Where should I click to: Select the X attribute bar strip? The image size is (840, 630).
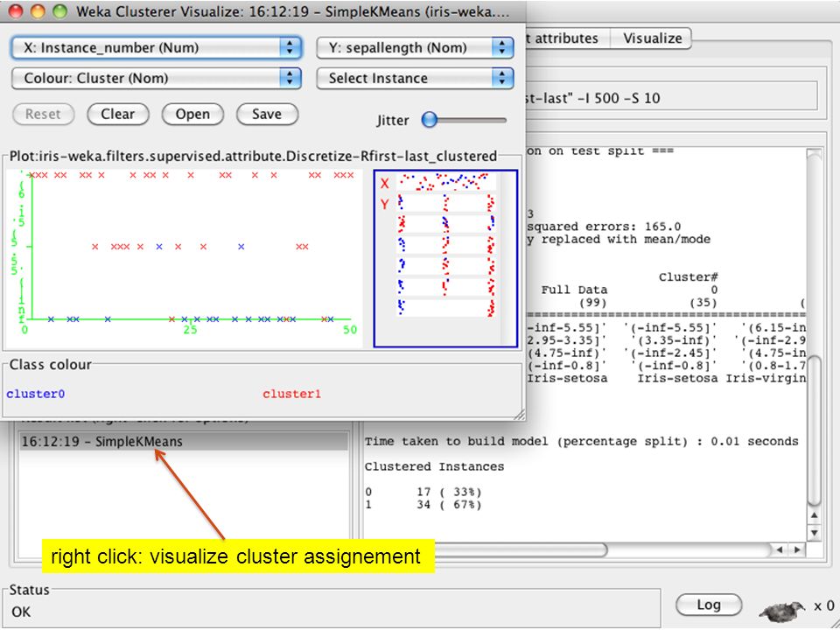(x=445, y=182)
